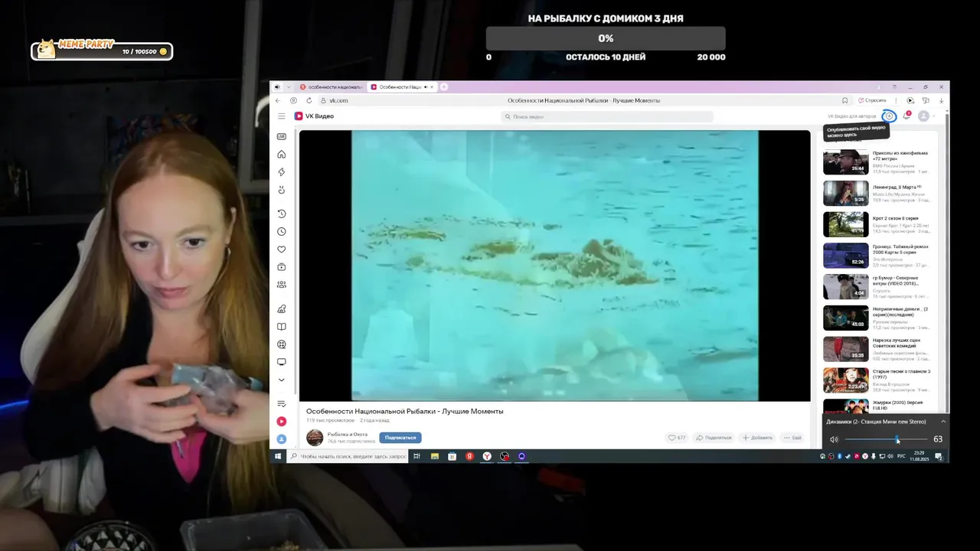
Task: Open the «72 метра» recommended video thumbnail
Action: [845, 162]
